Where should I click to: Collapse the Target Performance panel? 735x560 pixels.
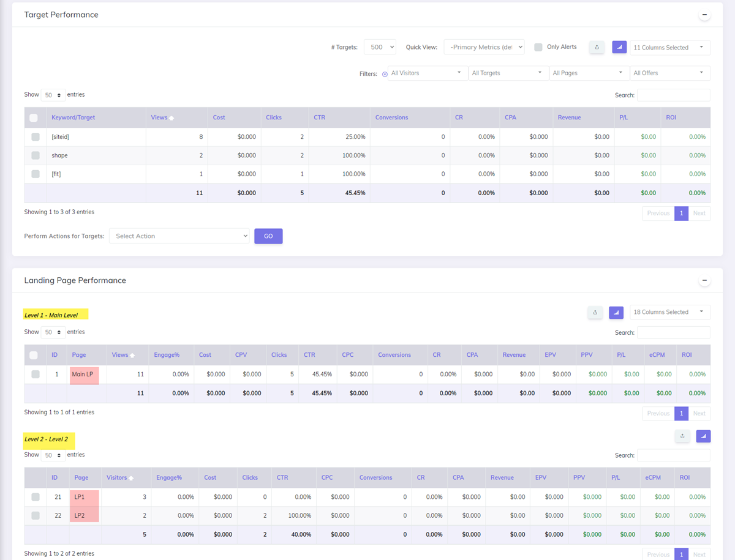[x=704, y=15]
